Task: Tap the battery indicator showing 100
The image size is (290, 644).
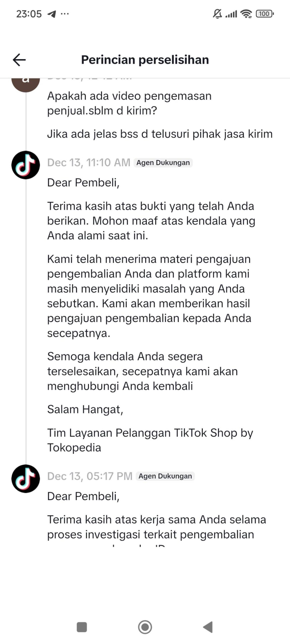Action: (265, 14)
